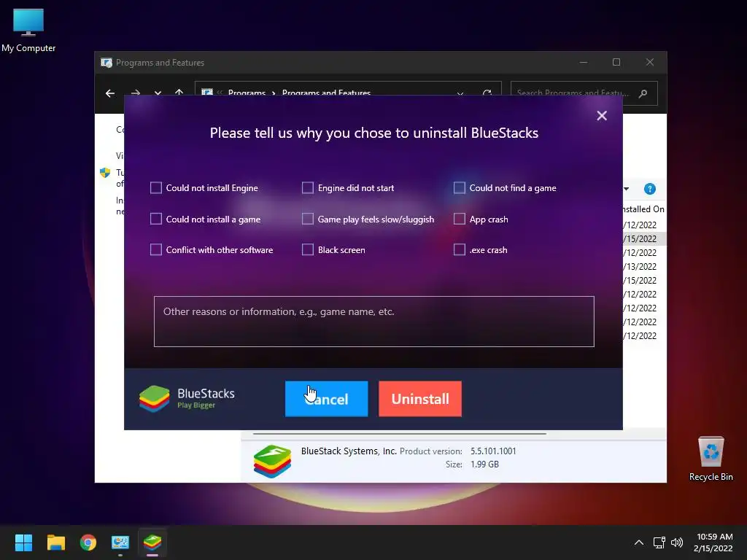Viewport: 747px width, 560px height.
Task: Check 'Conflict with other software' box
Action: pyautogui.click(x=156, y=249)
